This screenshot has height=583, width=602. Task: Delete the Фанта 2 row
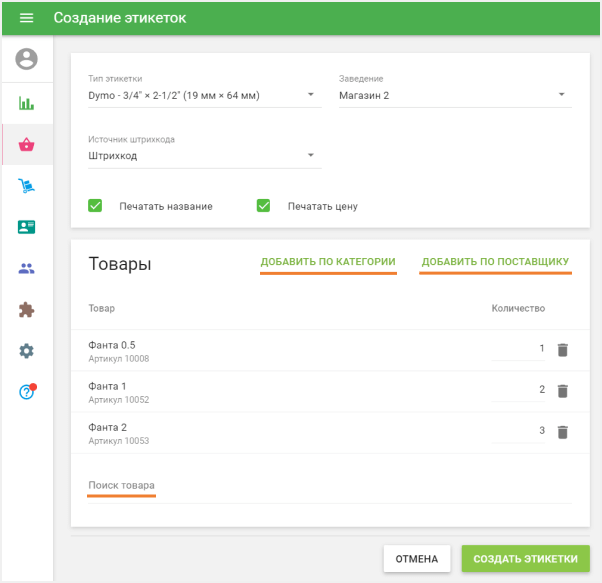click(562, 432)
